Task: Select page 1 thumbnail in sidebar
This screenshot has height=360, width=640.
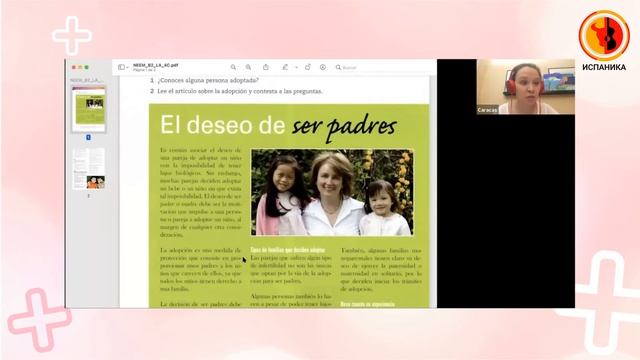Action: tap(89, 109)
